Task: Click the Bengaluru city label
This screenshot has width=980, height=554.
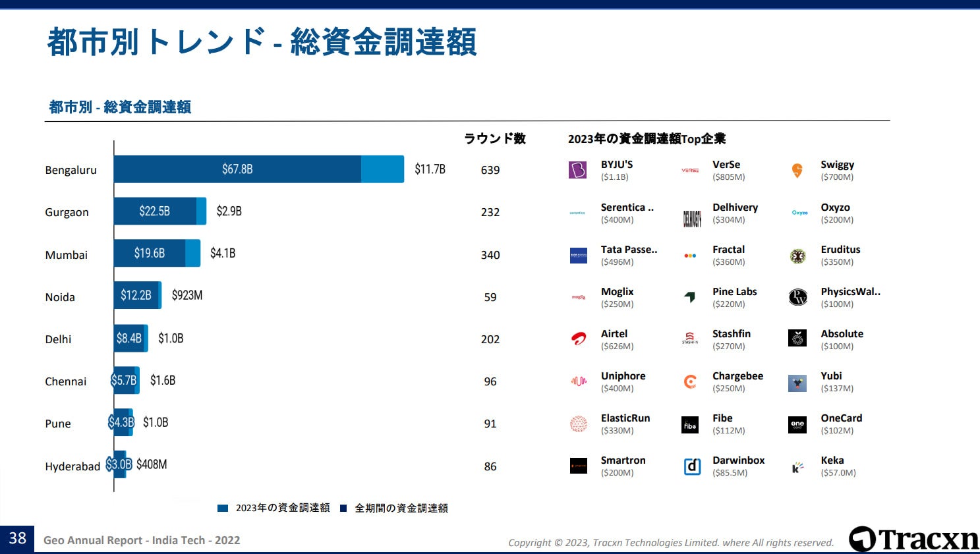Action: pyautogui.click(x=71, y=170)
